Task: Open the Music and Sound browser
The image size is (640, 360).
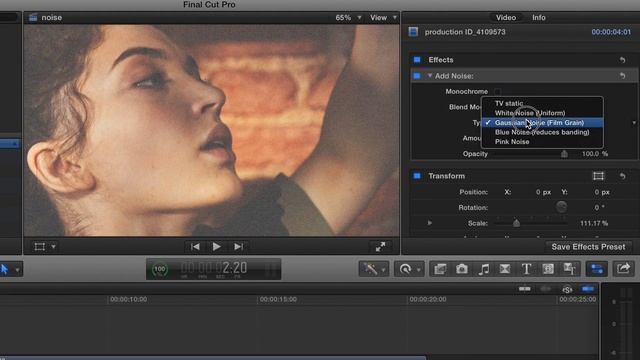Action: pos(484,269)
